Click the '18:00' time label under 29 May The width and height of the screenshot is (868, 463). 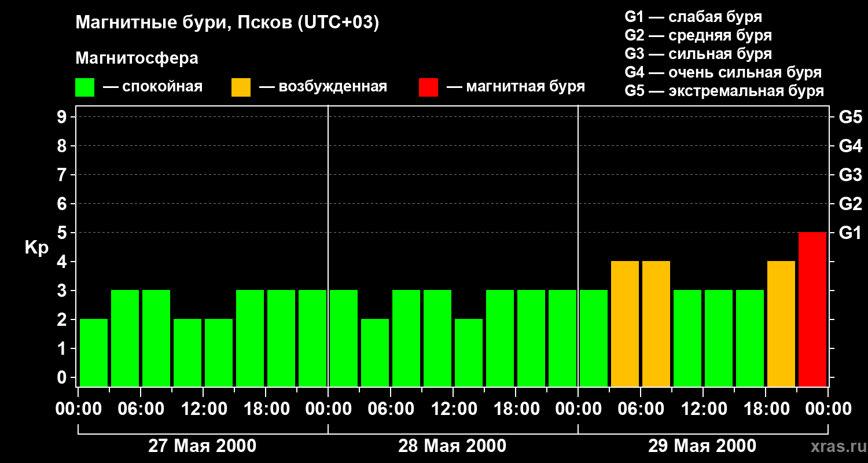pyautogui.click(x=766, y=409)
